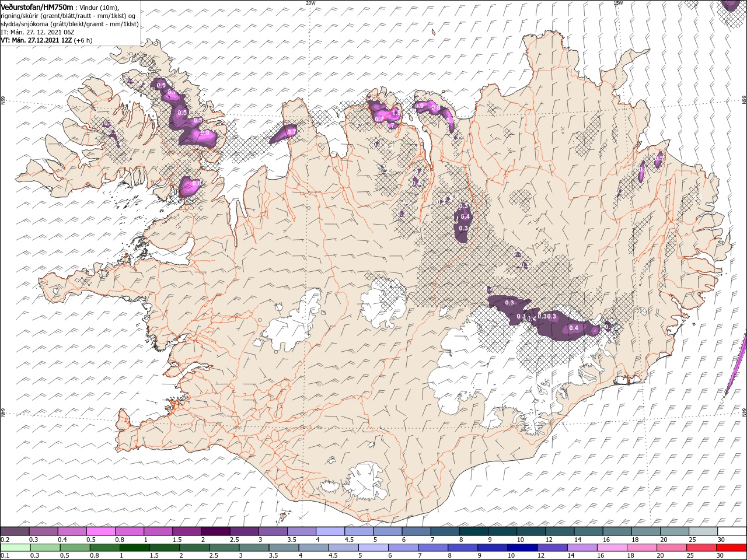747x560 pixels.
Task: Select the hot pink 20 rain scale swatch
Action: point(671,548)
